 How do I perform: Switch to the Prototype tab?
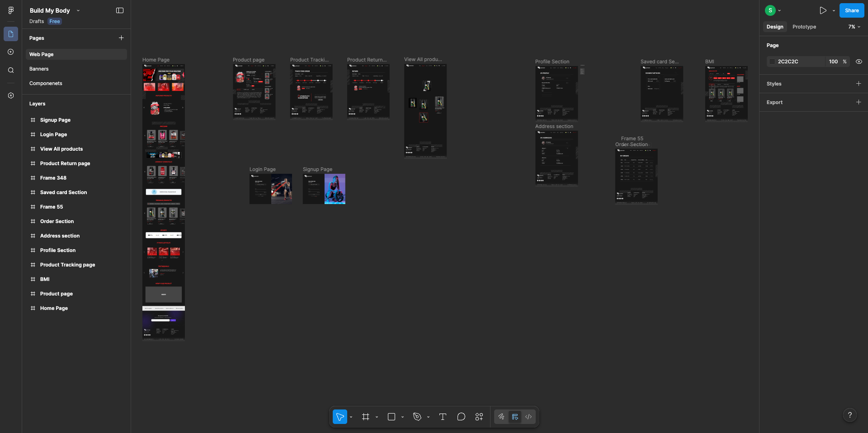804,27
